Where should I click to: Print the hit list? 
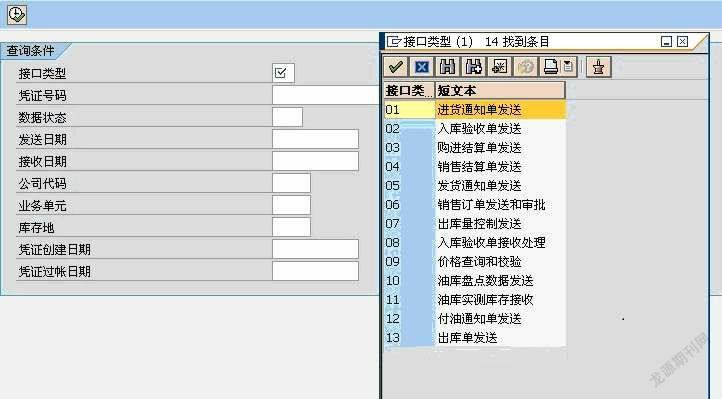551,67
